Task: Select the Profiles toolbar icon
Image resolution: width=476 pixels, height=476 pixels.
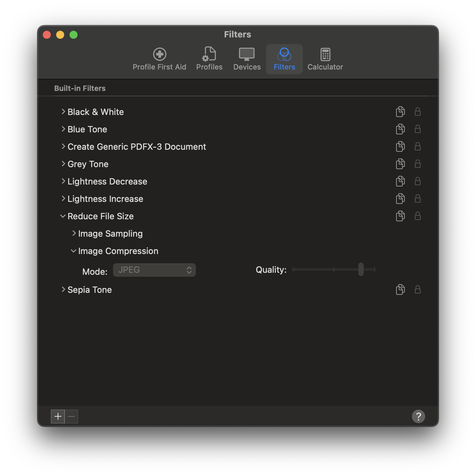Action: click(209, 59)
